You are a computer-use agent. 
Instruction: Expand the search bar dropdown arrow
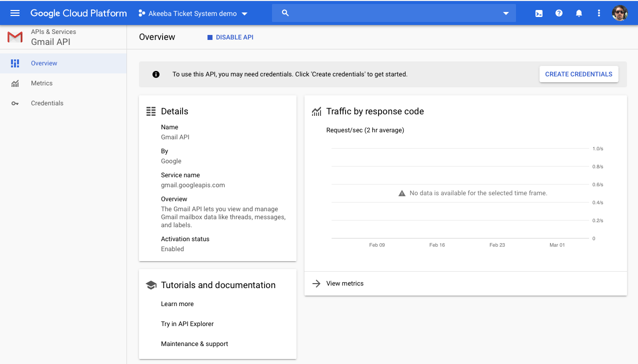tap(505, 13)
